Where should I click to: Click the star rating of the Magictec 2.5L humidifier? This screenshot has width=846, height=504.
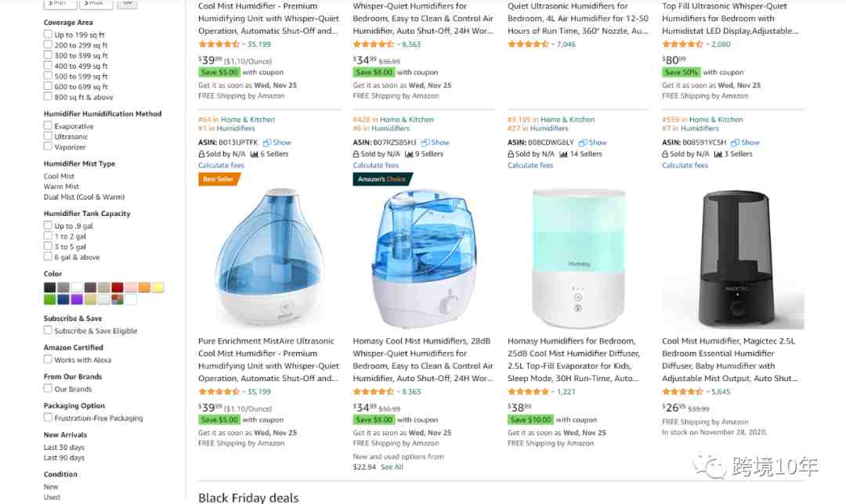tap(682, 392)
